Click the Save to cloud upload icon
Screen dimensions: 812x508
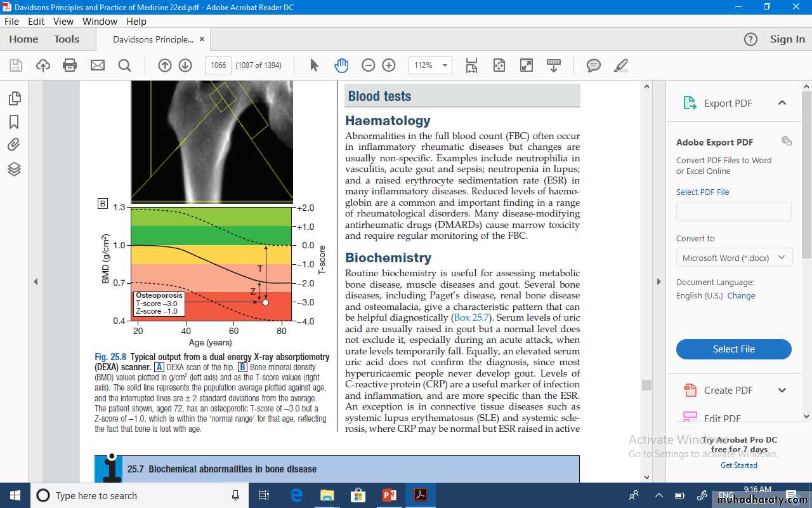(43, 65)
